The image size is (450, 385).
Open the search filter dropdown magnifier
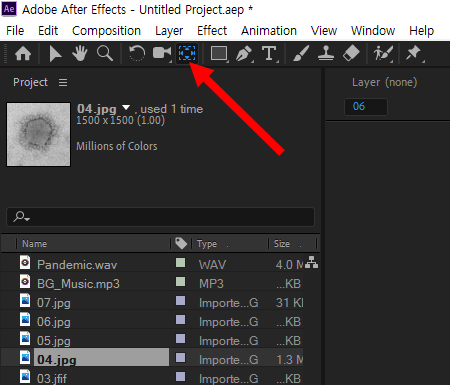(21, 217)
